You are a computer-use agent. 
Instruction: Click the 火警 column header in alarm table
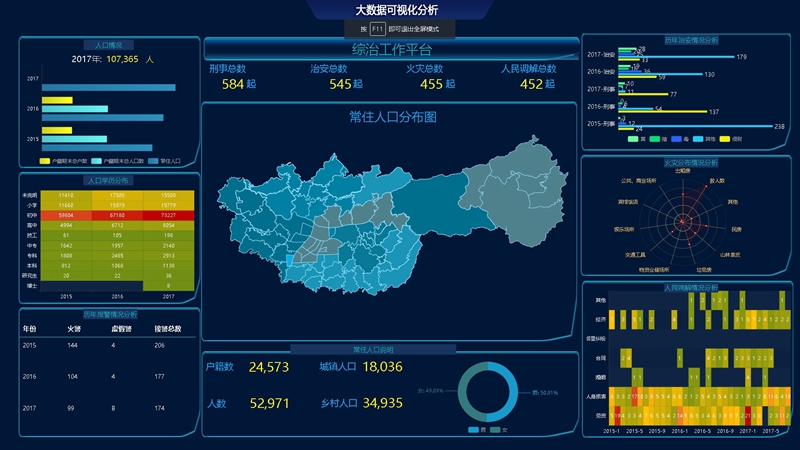73,328
